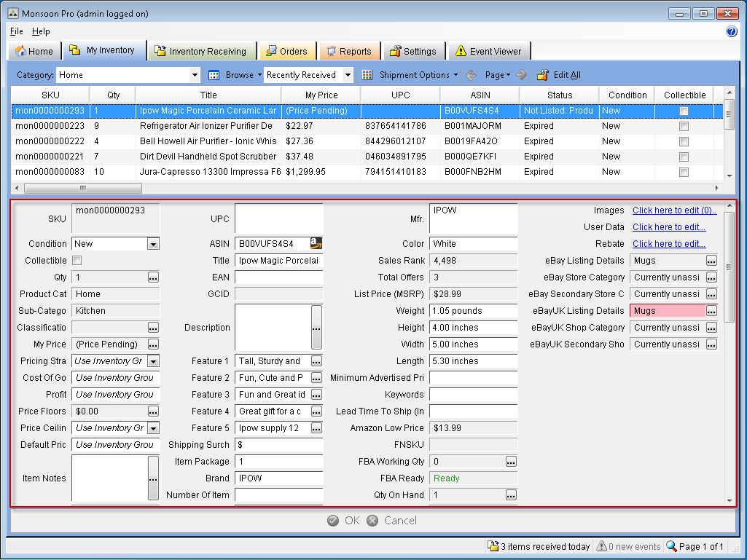Check Collectible box for Ipow Magic Porcelain row
Image resolution: width=747 pixels, height=560 pixels.
click(684, 111)
